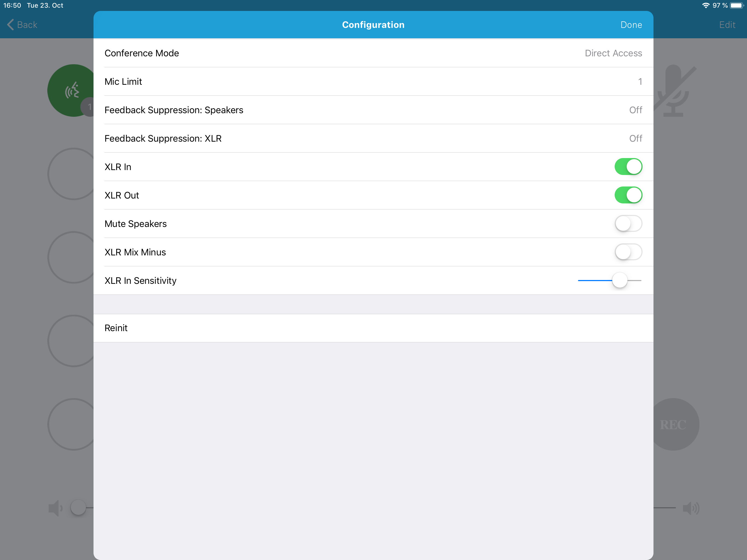Open the Mic Limit value picker
The image size is (747, 560).
[373, 81]
